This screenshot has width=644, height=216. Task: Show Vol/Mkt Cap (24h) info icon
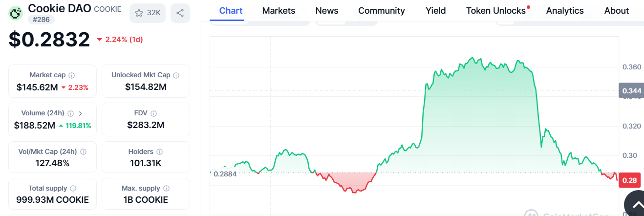[x=83, y=152]
